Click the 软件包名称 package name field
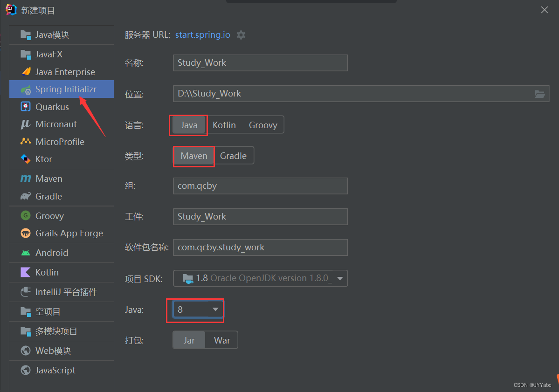 point(260,248)
